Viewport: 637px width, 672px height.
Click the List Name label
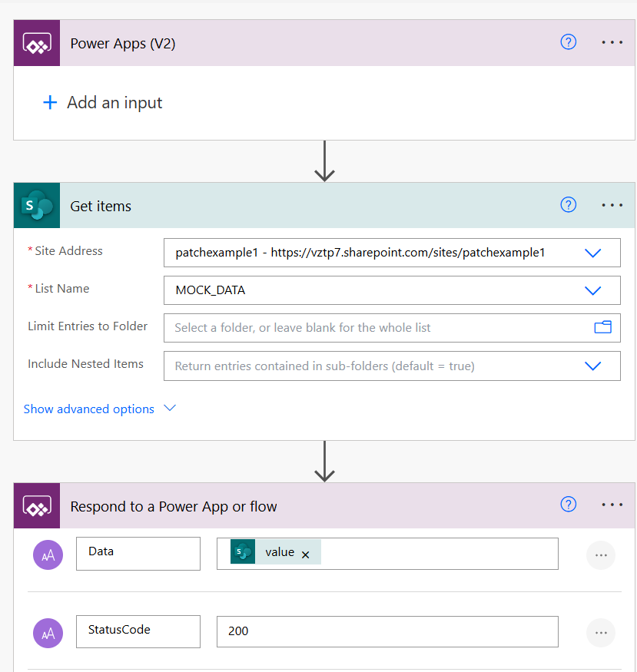tap(62, 289)
